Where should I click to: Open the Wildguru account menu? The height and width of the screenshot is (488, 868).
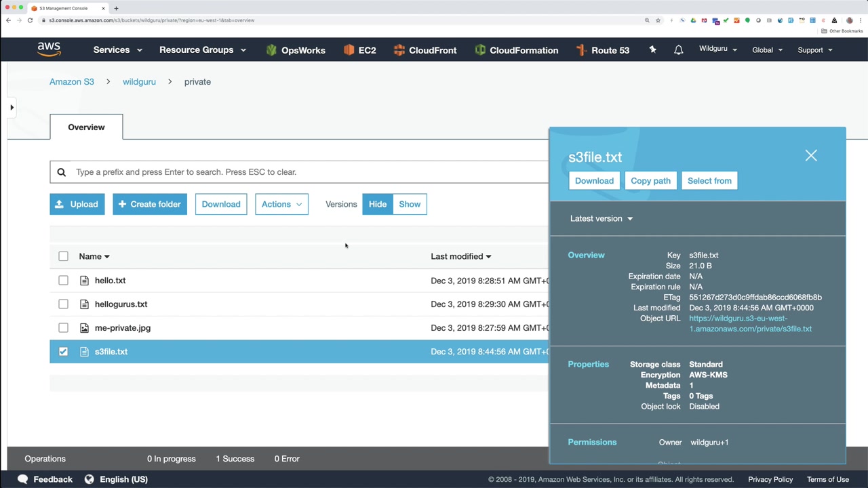click(x=718, y=49)
